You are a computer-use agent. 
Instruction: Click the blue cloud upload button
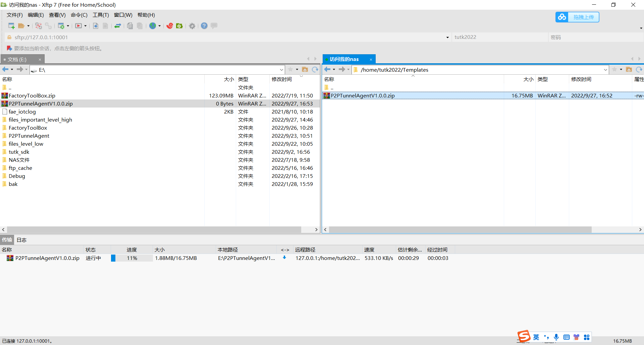pyautogui.click(x=577, y=17)
